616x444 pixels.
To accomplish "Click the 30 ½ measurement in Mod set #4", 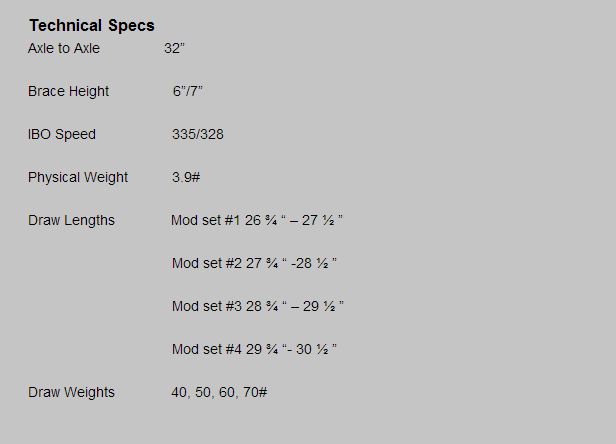I will coord(312,349).
